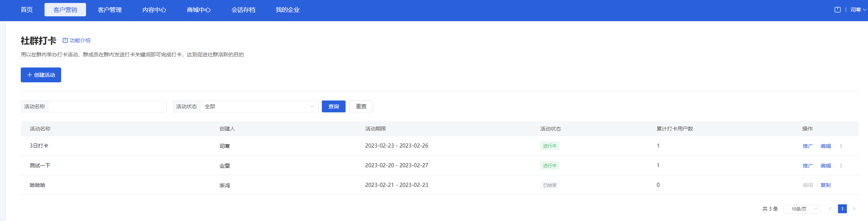Click 推广 for 3日打卡 activity
868x221 pixels.
(808, 146)
